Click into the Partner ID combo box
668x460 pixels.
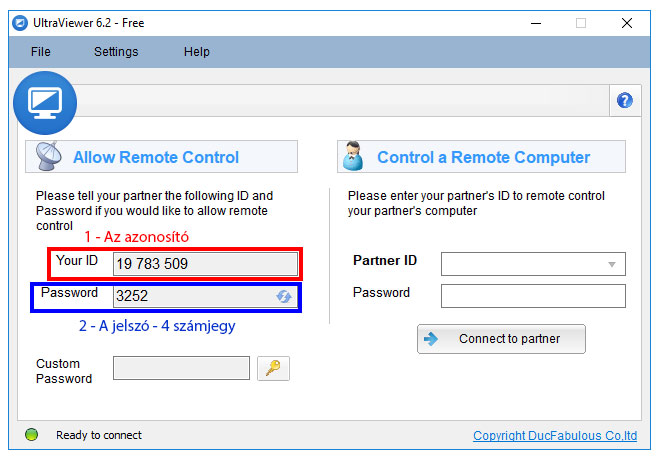pos(520,264)
